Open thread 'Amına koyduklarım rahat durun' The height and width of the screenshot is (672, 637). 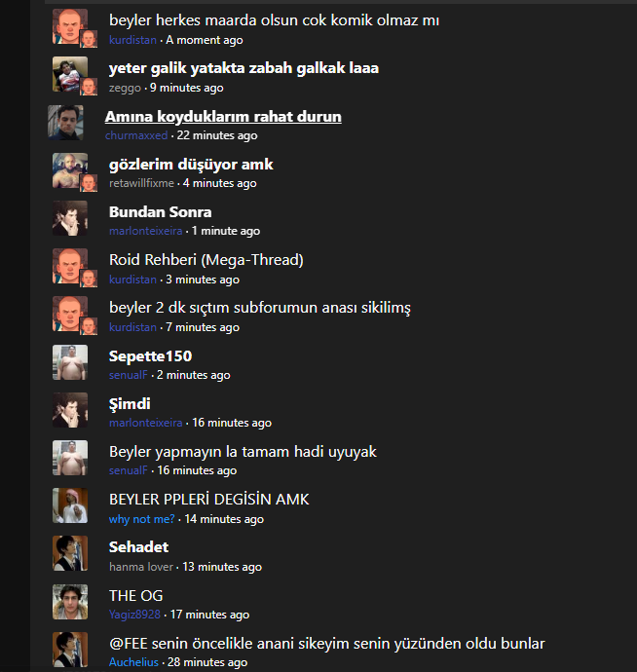[223, 116]
